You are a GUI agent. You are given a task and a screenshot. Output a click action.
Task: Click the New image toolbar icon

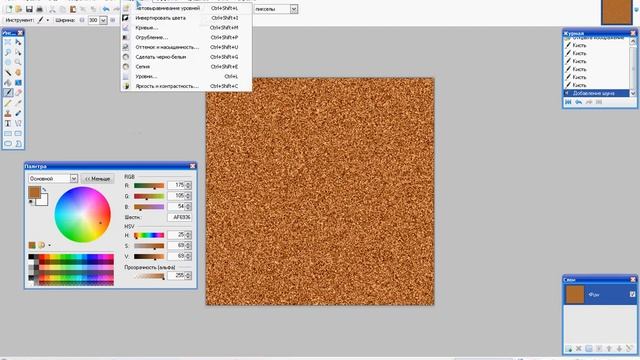click(x=9, y=9)
